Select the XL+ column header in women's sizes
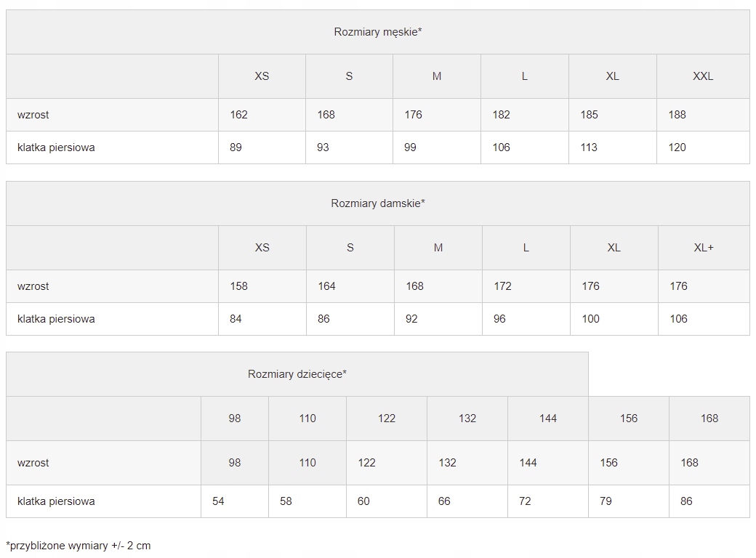 (x=703, y=248)
